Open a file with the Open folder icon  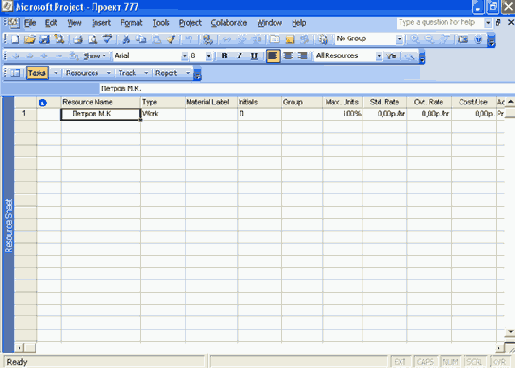tap(29, 39)
